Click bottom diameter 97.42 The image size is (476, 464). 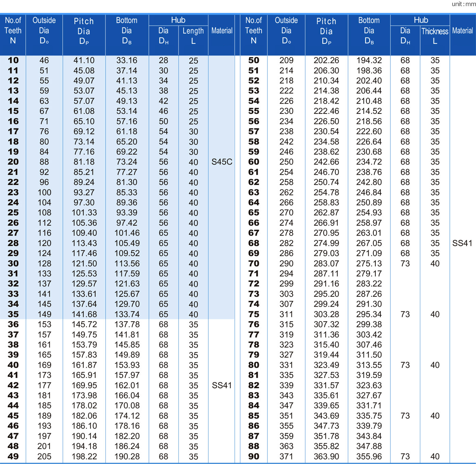coord(127,223)
